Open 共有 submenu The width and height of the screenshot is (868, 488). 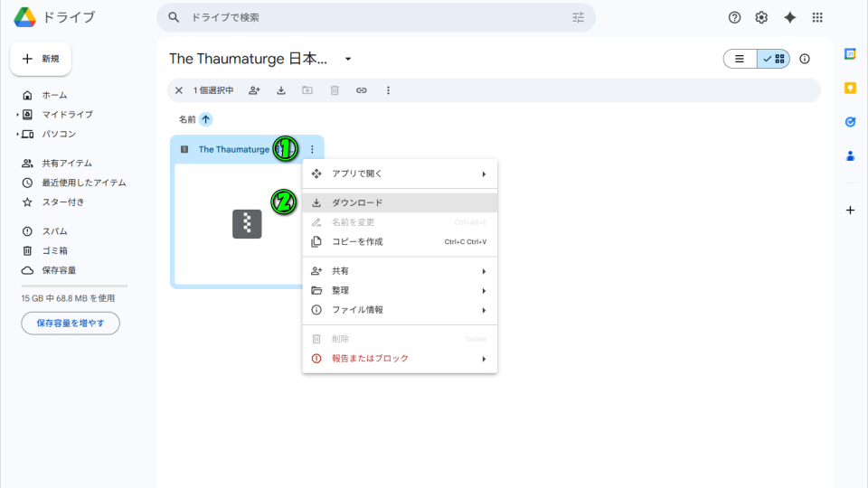click(x=400, y=271)
